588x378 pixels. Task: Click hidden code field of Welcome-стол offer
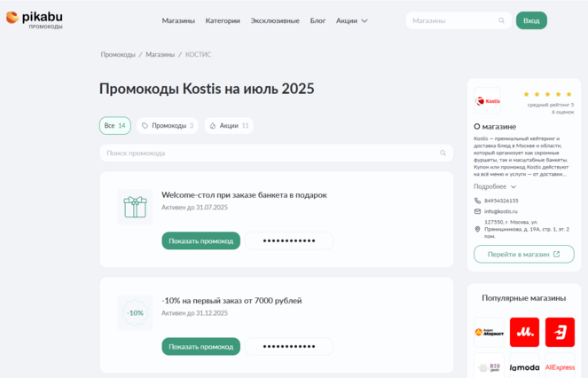point(289,240)
